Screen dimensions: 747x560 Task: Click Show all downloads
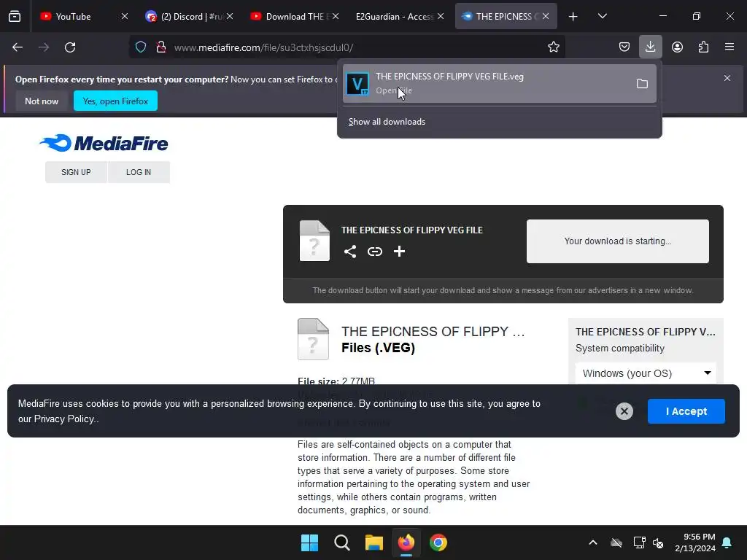point(387,122)
